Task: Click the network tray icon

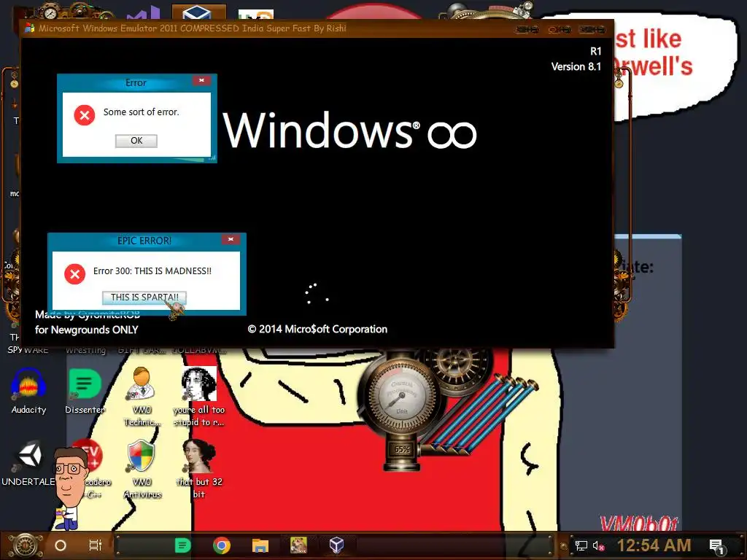Action: [x=581, y=545]
